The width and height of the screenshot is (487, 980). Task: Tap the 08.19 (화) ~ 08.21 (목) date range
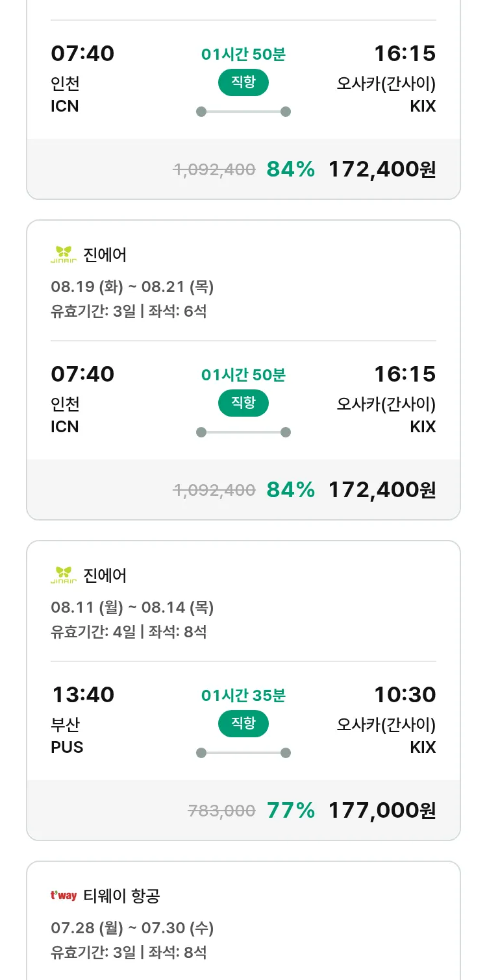click(x=132, y=287)
